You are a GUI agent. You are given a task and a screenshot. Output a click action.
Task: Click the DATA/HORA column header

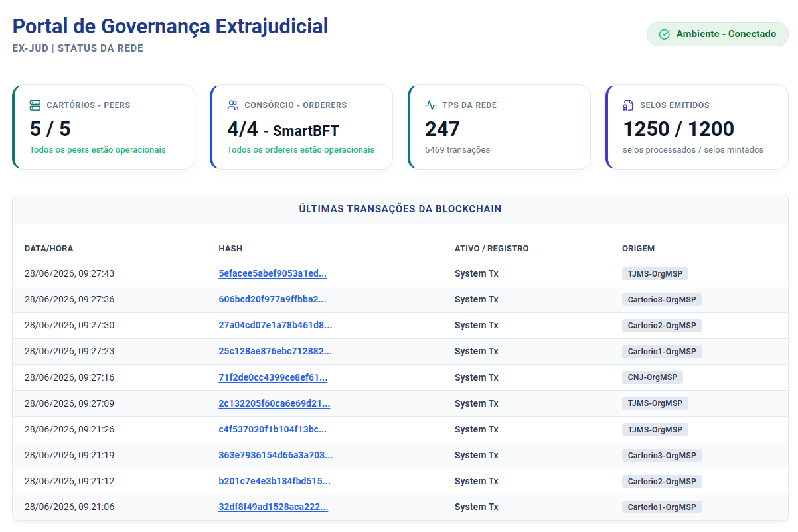49,249
